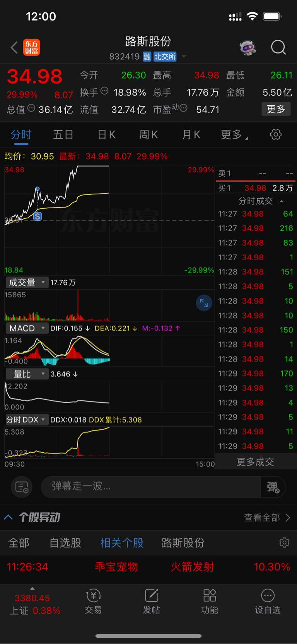
Task: Tap the 卖1 order book row
Action: tap(256, 173)
